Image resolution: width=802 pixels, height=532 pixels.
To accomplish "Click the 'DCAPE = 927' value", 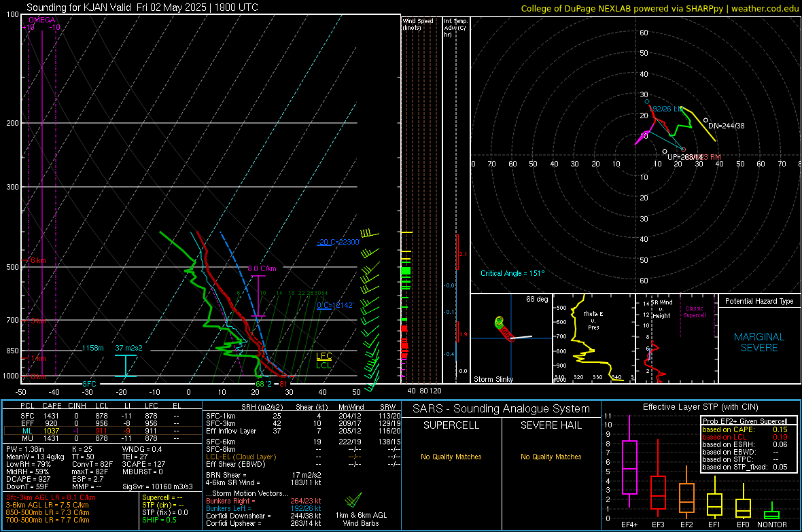I will (28, 479).
